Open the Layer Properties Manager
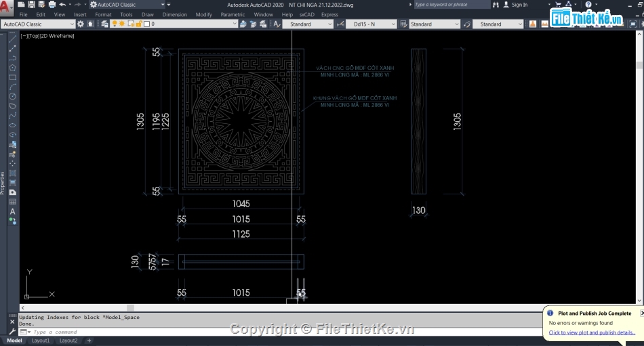644x346 pixels. pyautogui.click(x=104, y=24)
